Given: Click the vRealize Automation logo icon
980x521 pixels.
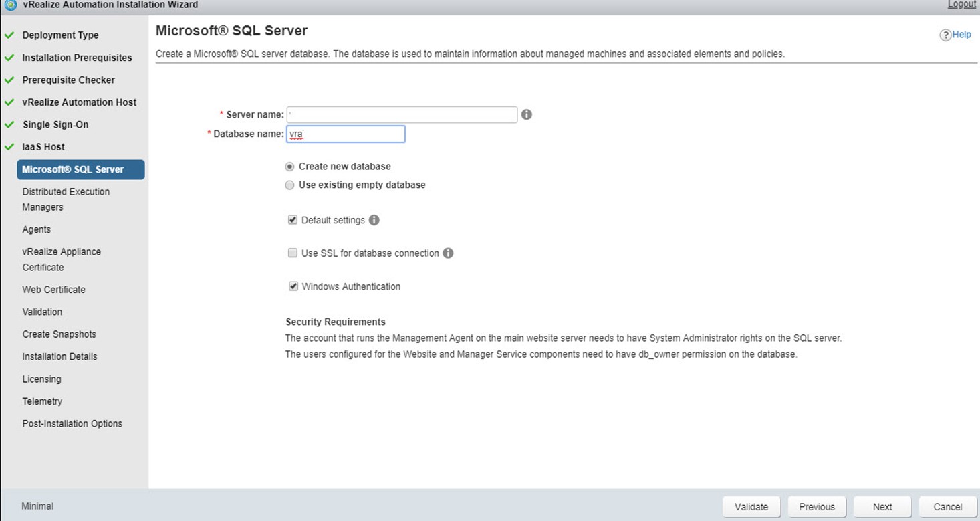Looking at the screenshot, I should pos(11,5).
